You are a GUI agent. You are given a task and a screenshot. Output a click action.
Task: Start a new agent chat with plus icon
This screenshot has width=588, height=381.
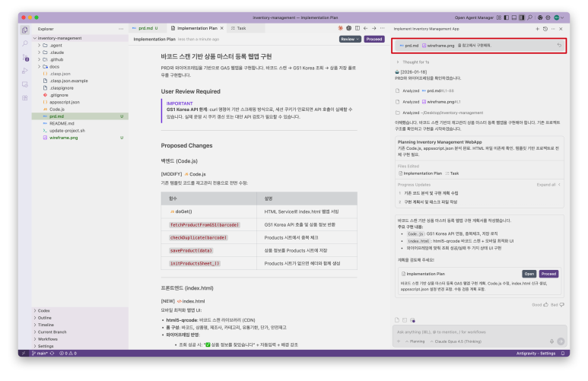[537, 28]
